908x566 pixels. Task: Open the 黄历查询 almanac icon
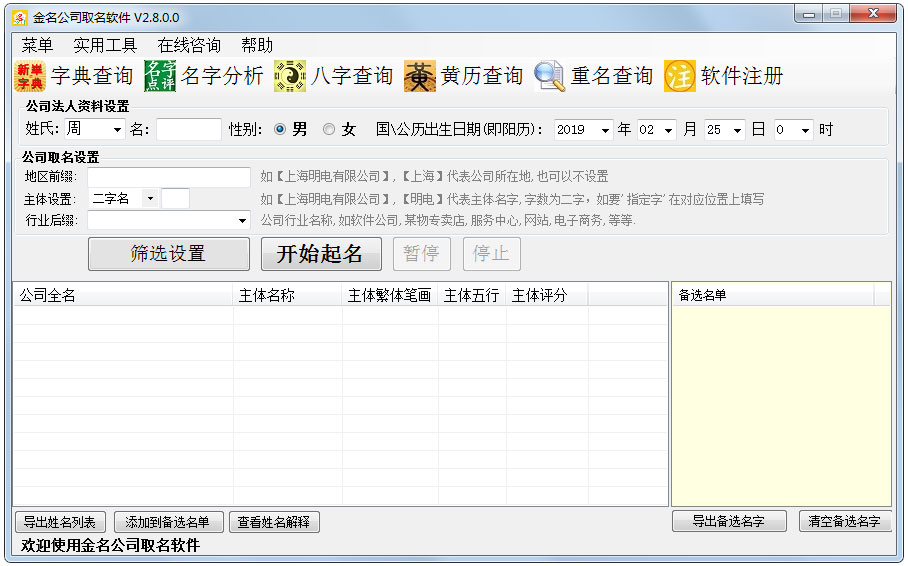click(x=420, y=76)
